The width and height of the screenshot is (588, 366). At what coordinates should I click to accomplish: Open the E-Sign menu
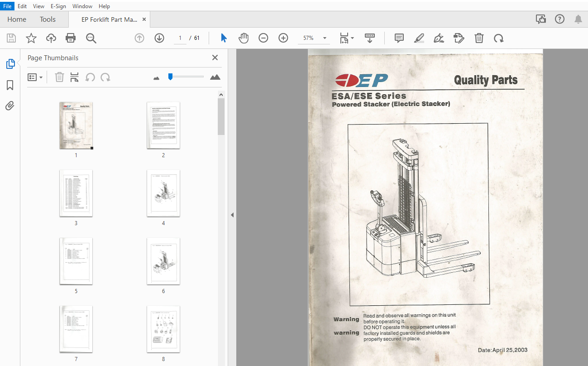coord(58,6)
